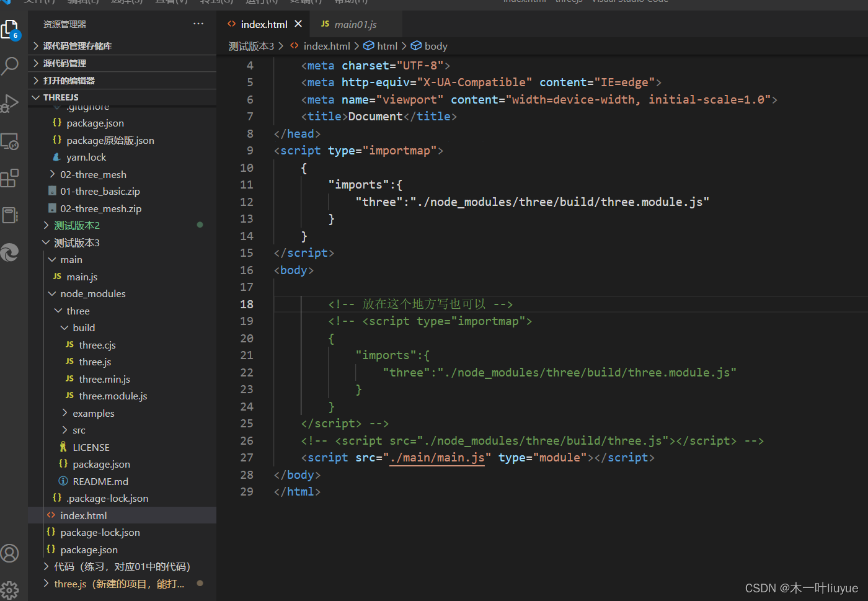Screen dimensions: 868x601
Task: Click line number 27 in gutter
Action: [x=247, y=457]
